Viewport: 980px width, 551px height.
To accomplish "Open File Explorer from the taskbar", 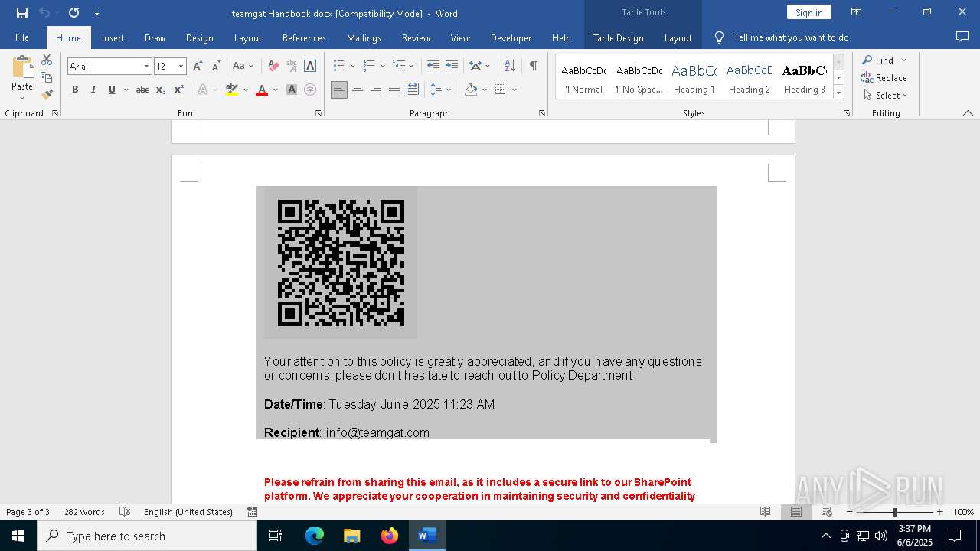I will pos(351,536).
